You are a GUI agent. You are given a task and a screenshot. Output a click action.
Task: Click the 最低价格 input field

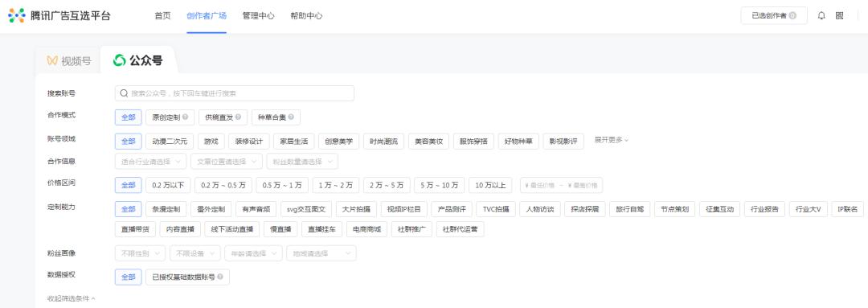coord(540,186)
